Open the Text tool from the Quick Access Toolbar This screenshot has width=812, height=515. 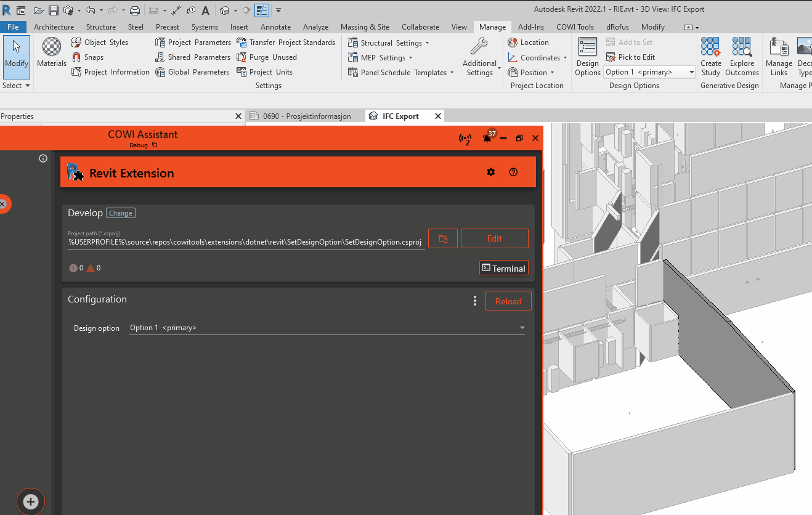205,10
